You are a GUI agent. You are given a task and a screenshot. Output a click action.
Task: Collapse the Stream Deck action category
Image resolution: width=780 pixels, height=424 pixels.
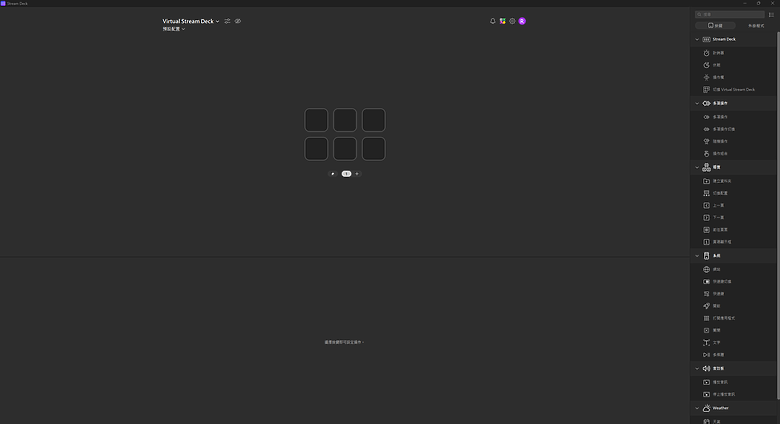click(734, 39)
